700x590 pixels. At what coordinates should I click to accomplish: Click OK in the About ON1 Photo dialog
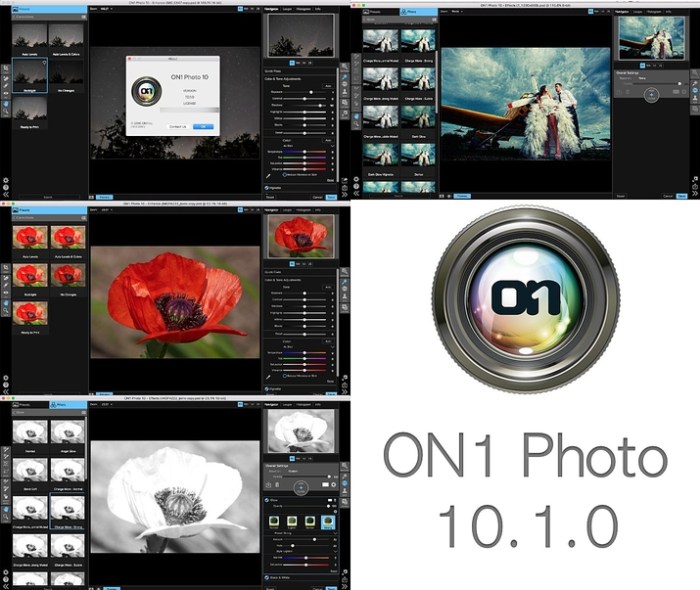click(203, 126)
